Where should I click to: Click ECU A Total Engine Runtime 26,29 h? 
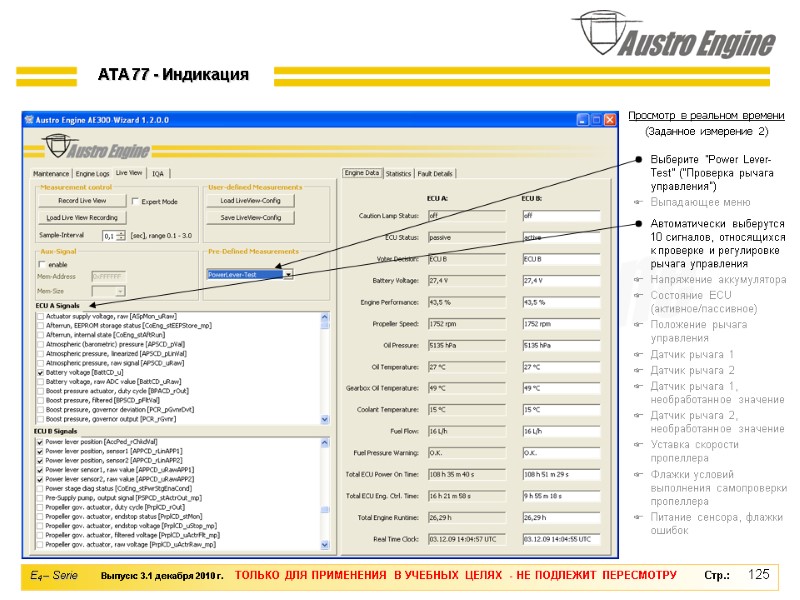pos(467,518)
